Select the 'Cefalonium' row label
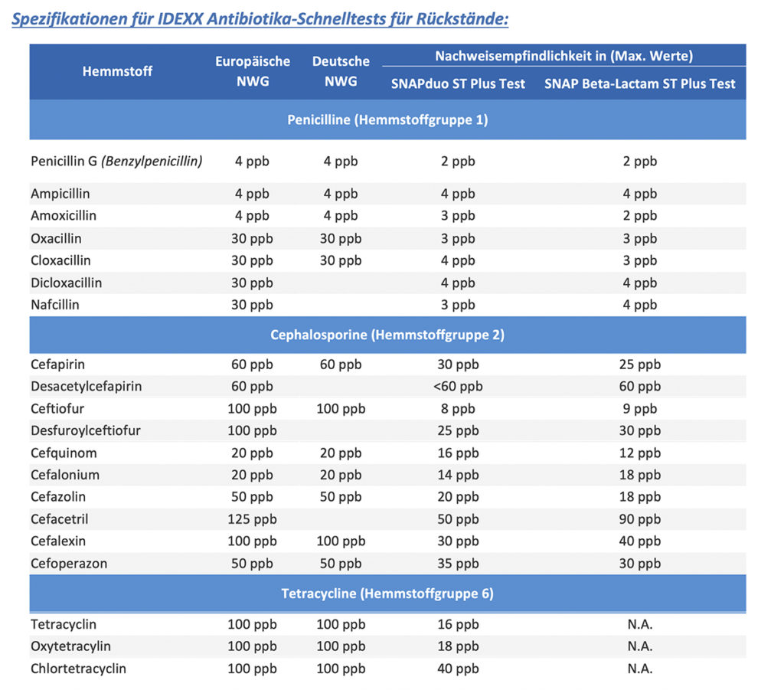This screenshot has width=784, height=690. [65, 475]
